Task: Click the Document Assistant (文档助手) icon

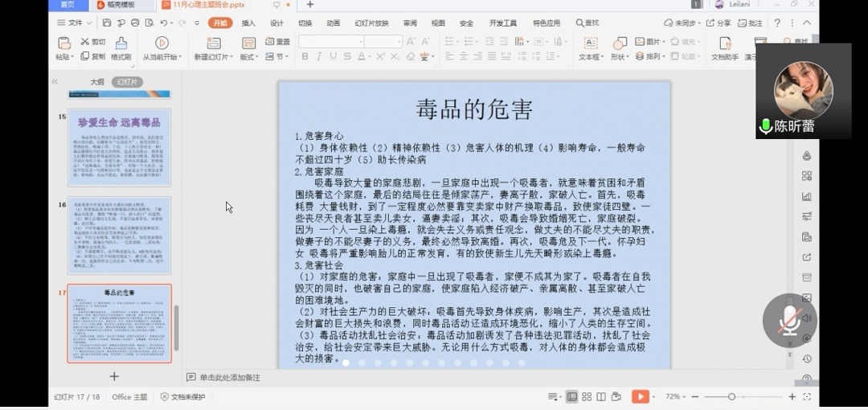Action: point(725,43)
